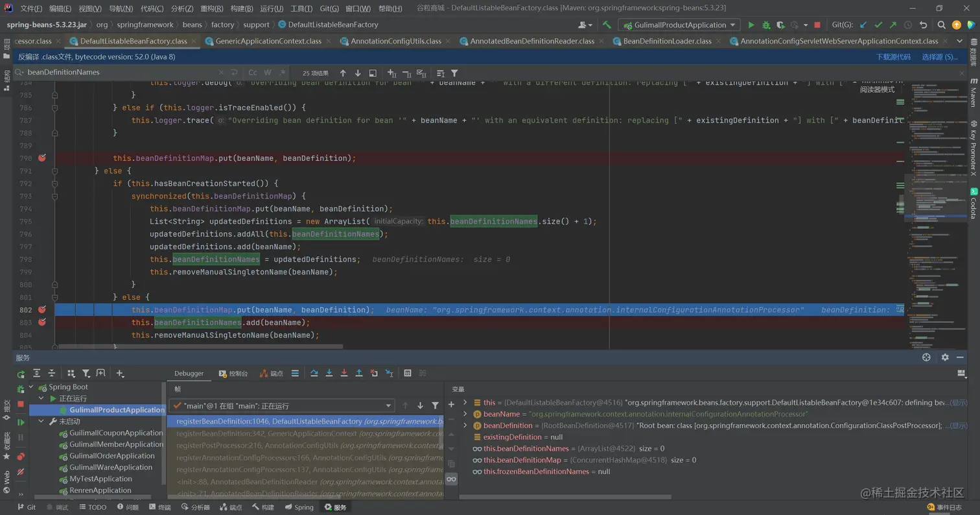Go to next search occurrence arrow
980x515 pixels.
[x=358, y=73]
